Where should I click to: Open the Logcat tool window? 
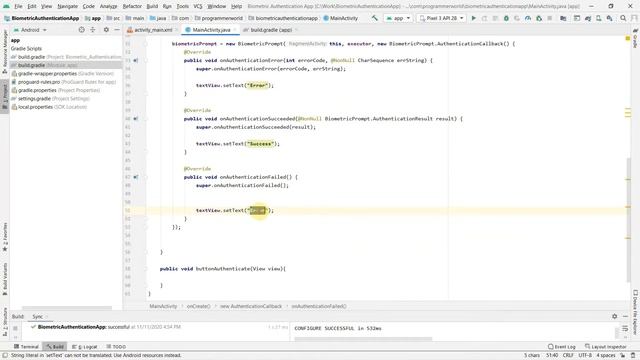pyautogui.click(x=85, y=347)
